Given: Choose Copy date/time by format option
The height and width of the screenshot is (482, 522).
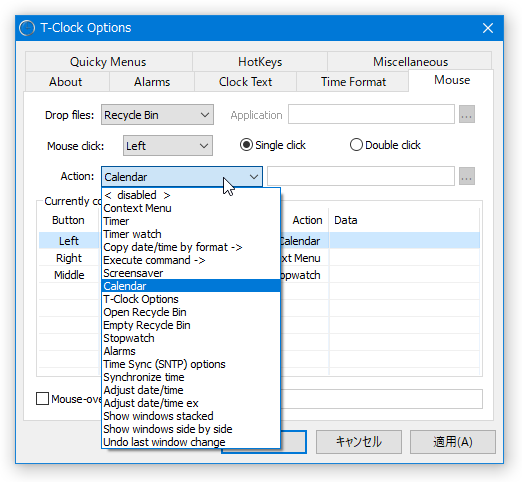Looking at the screenshot, I should pyautogui.click(x=191, y=247).
